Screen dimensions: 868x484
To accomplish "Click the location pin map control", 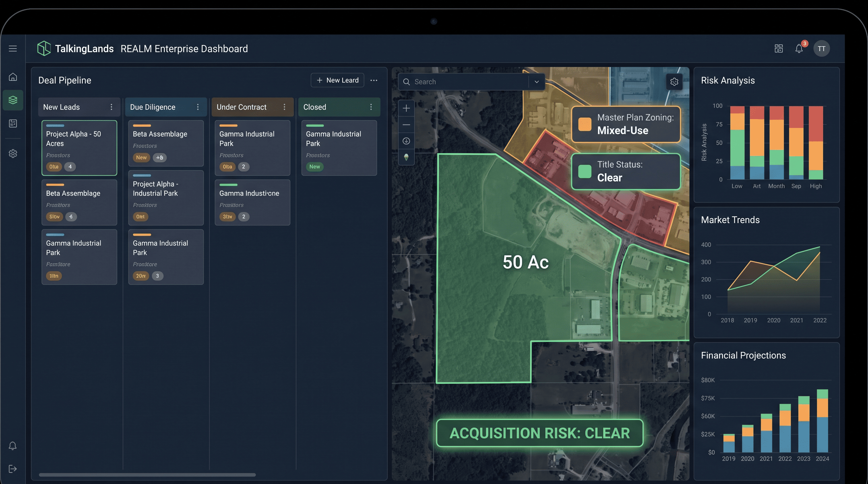I will (406, 157).
